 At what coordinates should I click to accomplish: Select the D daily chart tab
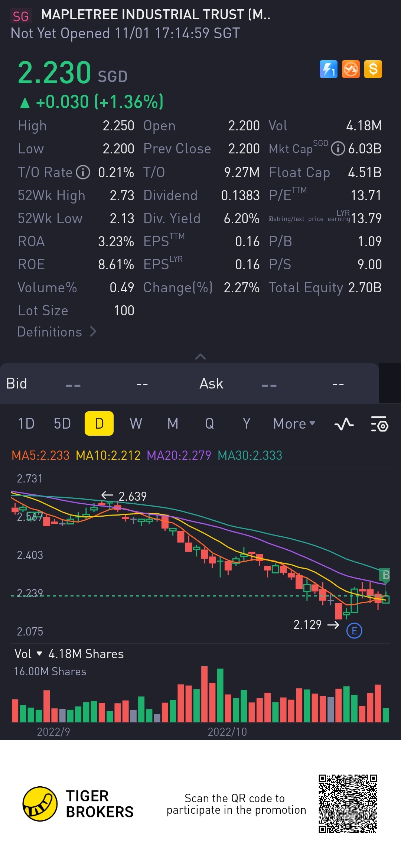pyautogui.click(x=99, y=423)
